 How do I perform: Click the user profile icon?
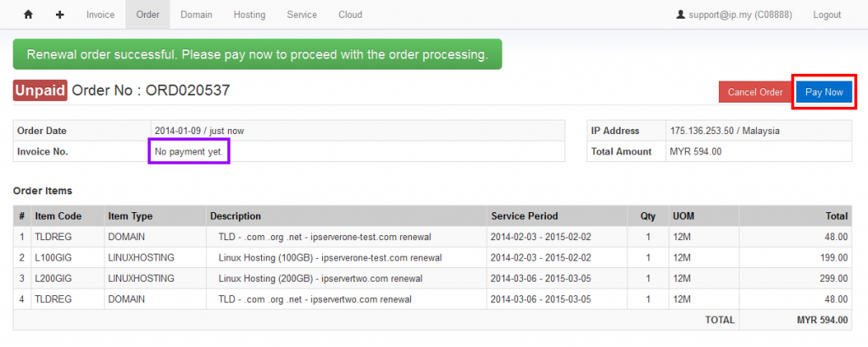tap(681, 14)
